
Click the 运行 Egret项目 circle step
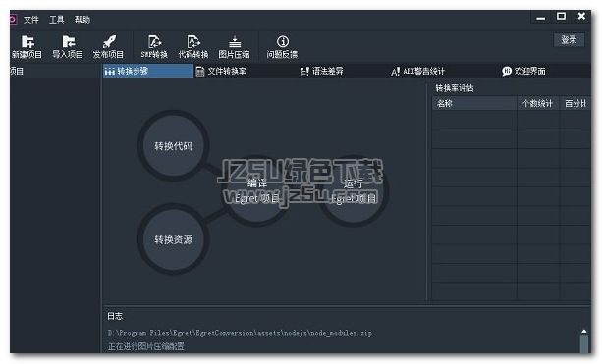[354, 191]
